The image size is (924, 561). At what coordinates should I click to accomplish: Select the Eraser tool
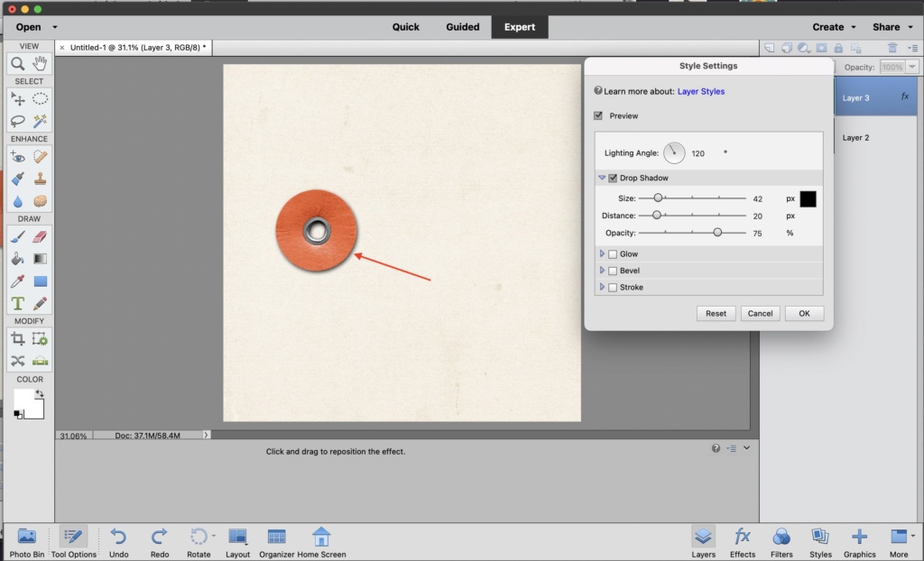[x=40, y=236]
